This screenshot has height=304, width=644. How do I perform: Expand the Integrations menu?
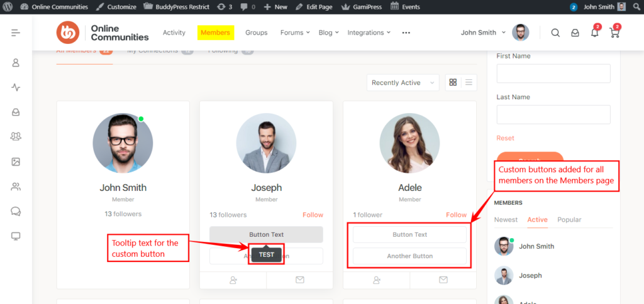tap(369, 33)
